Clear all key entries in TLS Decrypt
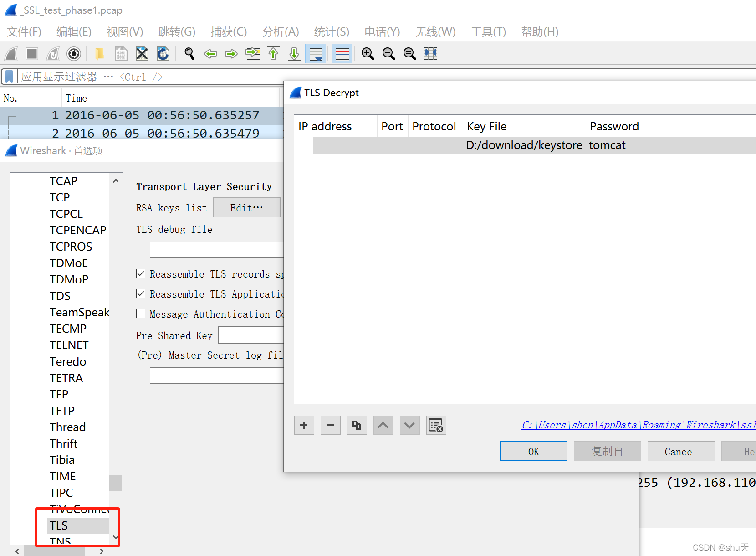756x556 pixels. [x=436, y=426]
